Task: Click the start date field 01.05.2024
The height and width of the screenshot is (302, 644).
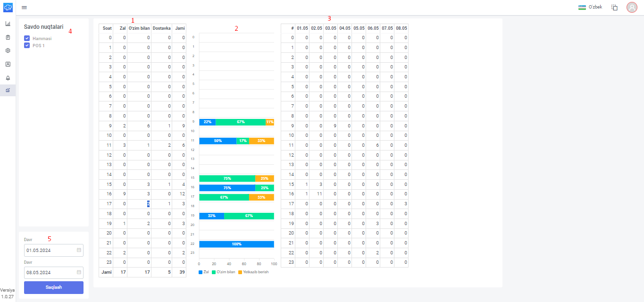Action: 54,250
